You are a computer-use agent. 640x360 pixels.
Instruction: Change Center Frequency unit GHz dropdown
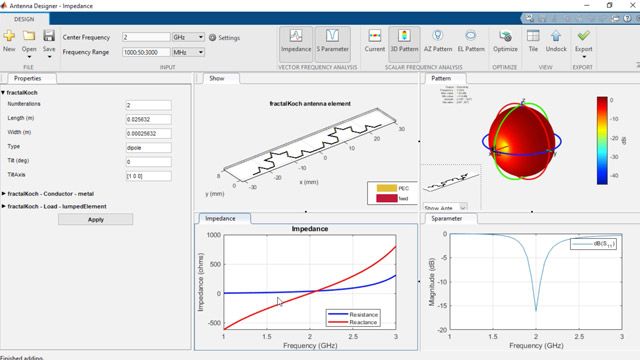pos(188,37)
